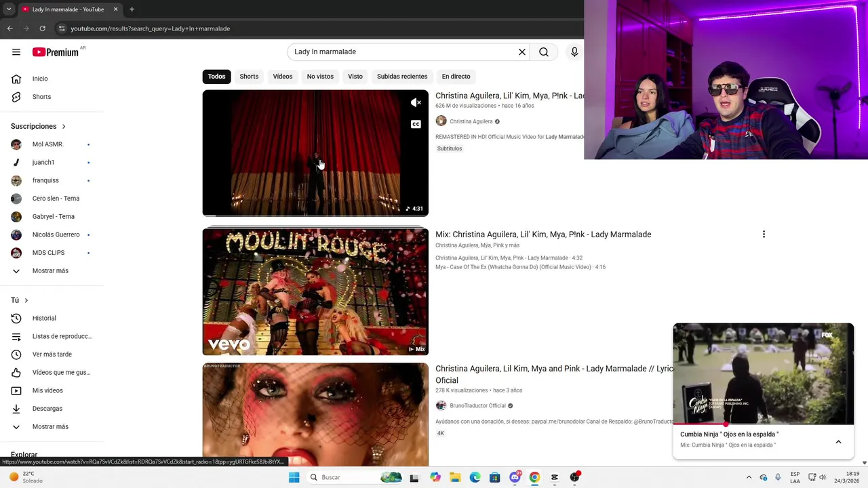
Task: Open the three-dot menu for Mix result
Action: coord(764,235)
